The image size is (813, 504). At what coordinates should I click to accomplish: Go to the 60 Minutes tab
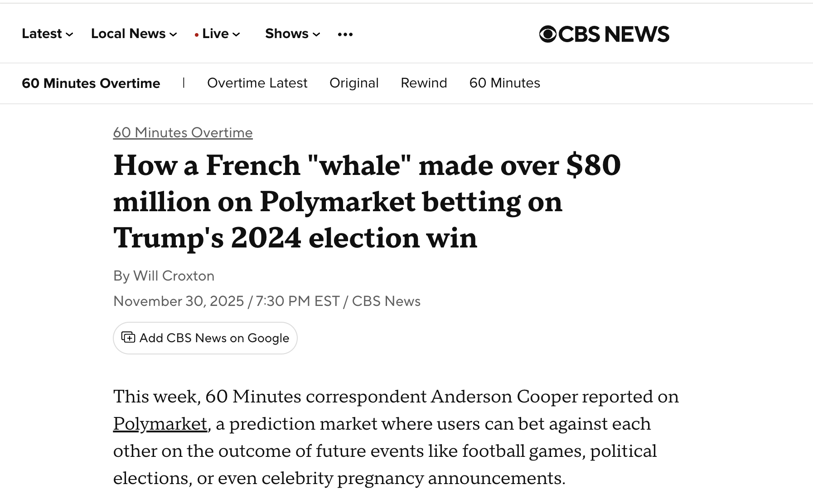pos(504,83)
